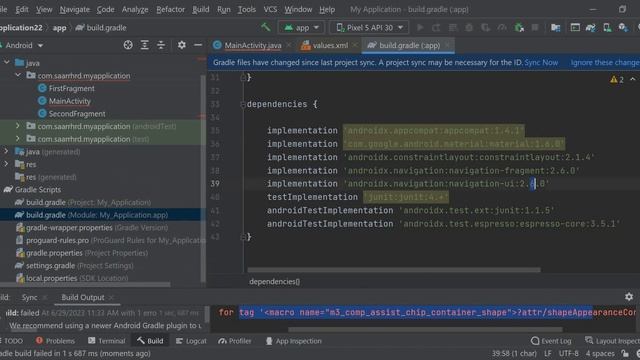
Task: Click the Sync Now link
Action: coord(541,62)
